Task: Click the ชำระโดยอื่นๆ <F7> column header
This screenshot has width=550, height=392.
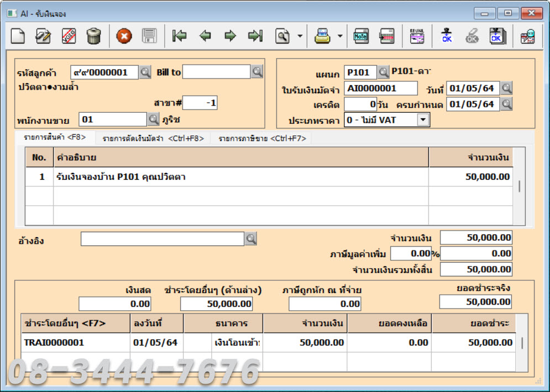Action: click(76, 323)
